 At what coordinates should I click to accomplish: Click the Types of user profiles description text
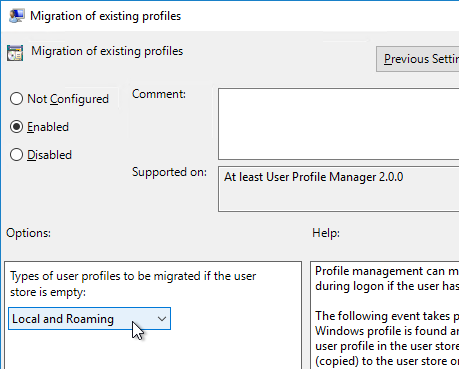pyautogui.click(x=133, y=284)
